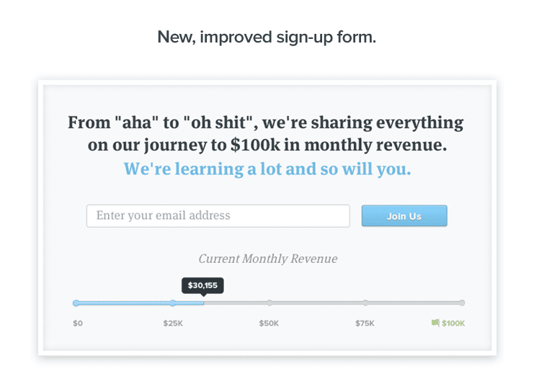The image size is (534, 392).
Task: Select the $75K milestone dot on the progress bar
Action: coord(365,303)
